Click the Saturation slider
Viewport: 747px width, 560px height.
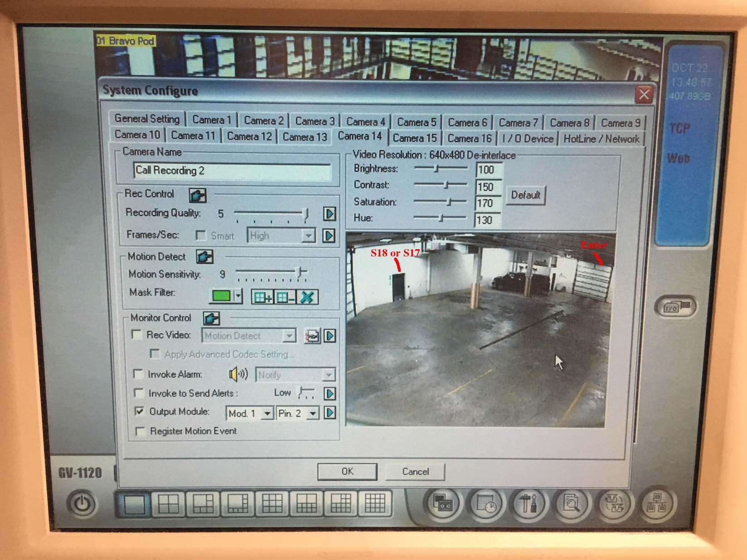pos(441,202)
